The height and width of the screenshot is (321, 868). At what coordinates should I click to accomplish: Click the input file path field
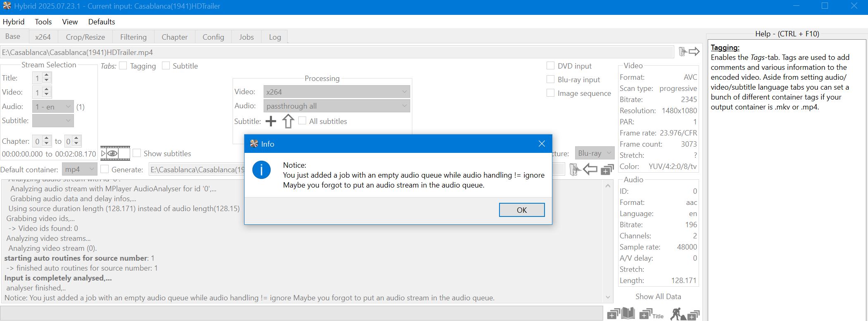click(337, 52)
